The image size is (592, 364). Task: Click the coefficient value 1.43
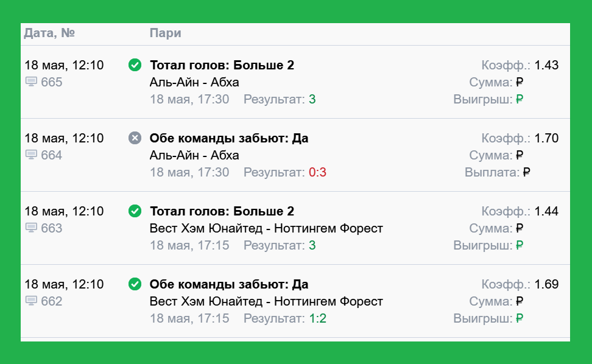[546, 65]
